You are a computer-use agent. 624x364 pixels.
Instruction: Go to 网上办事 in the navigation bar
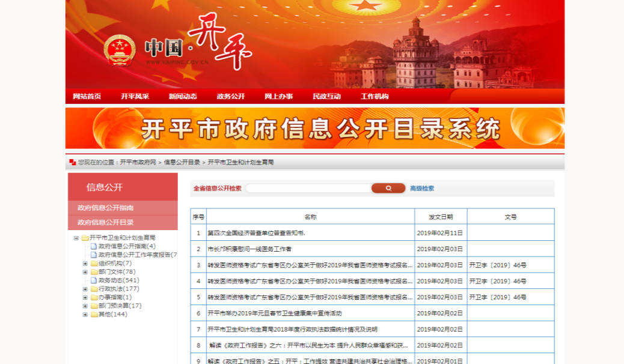pyautogui.click(x=278, y=96)
